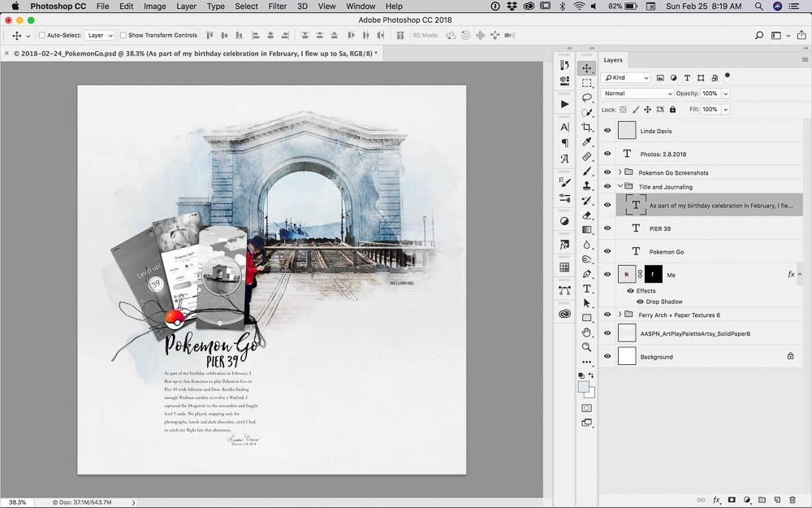Click the foreground color swatch
Screen dimensions: 812x508
584,387
